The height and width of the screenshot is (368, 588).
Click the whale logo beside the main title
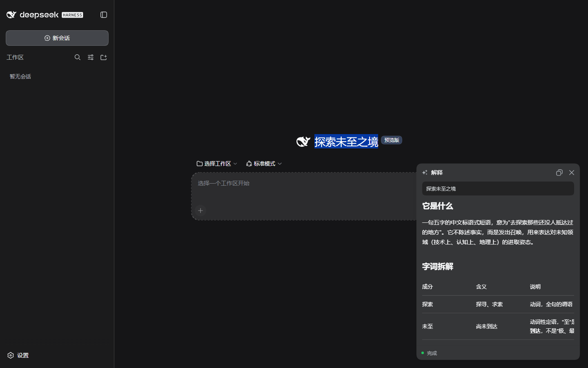click(x=303, y=141)
